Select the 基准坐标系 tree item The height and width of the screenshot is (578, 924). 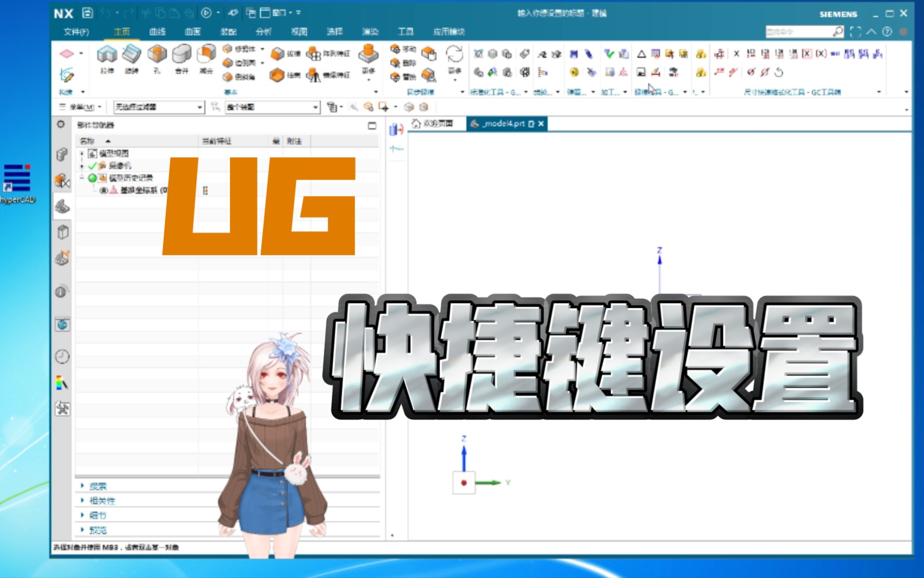(139, 190)
